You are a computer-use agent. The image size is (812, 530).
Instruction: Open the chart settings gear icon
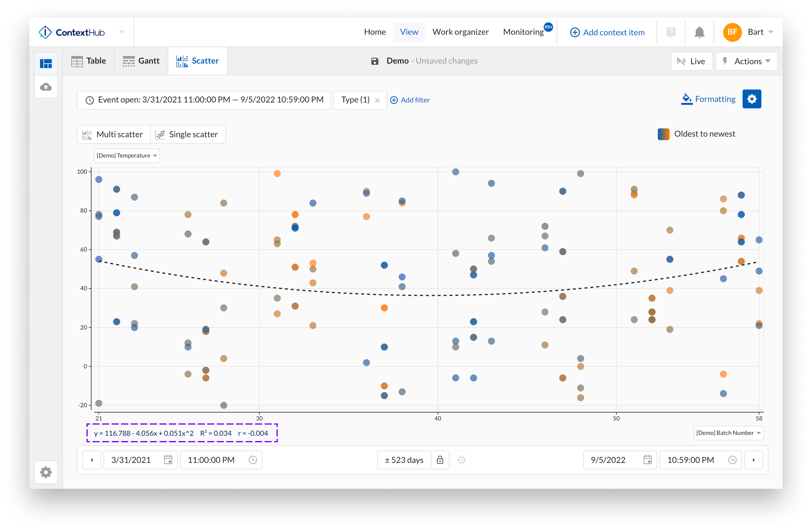point(752,99)
